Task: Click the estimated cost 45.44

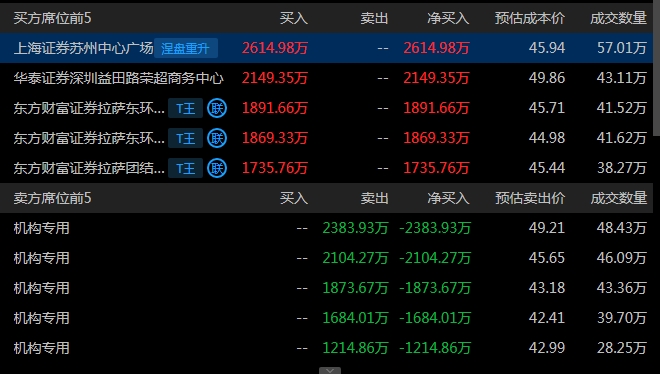Action: (x=547, y=168)
